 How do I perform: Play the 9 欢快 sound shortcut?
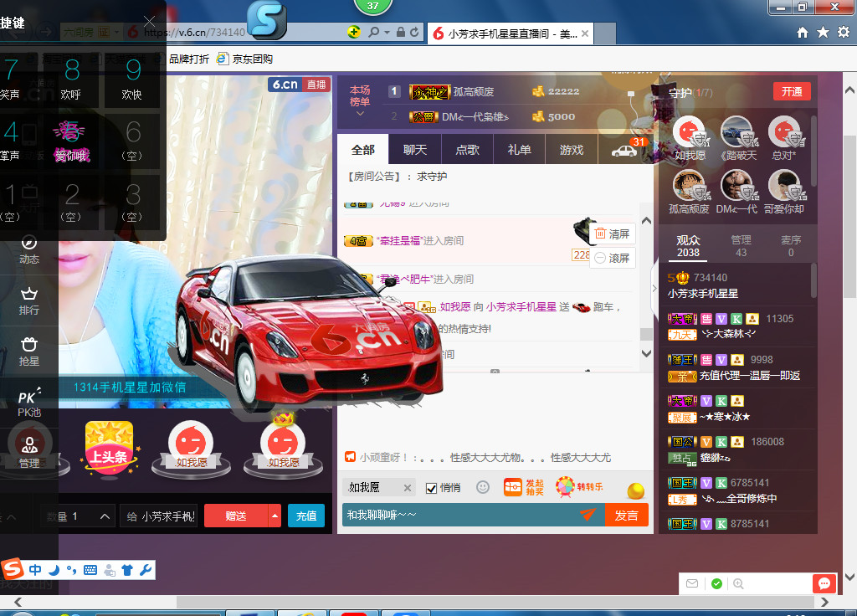tap(131, 79)
